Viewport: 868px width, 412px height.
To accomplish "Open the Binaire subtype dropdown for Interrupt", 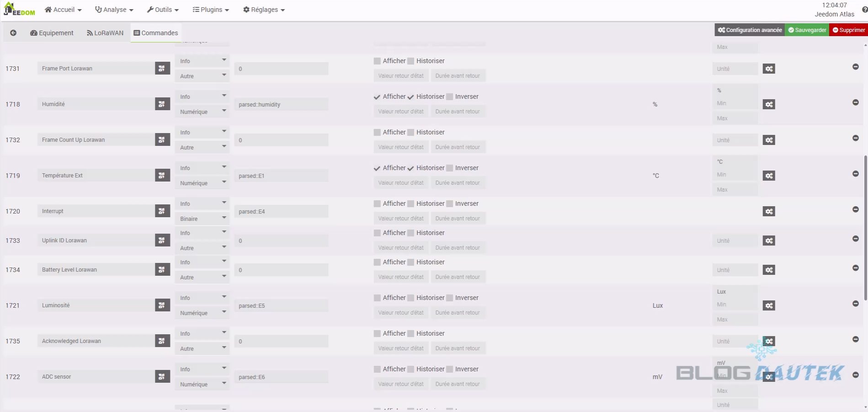I will [x=202, y=219].
